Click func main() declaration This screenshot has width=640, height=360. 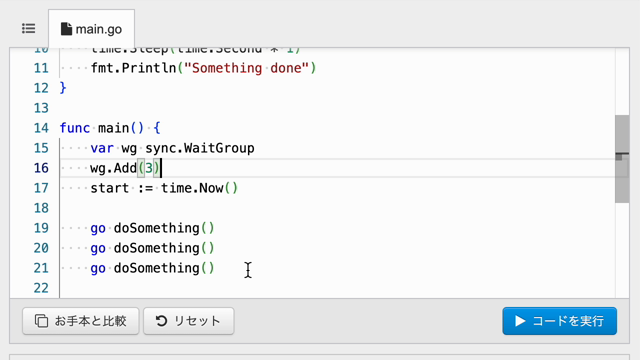[x=110, y=128]
